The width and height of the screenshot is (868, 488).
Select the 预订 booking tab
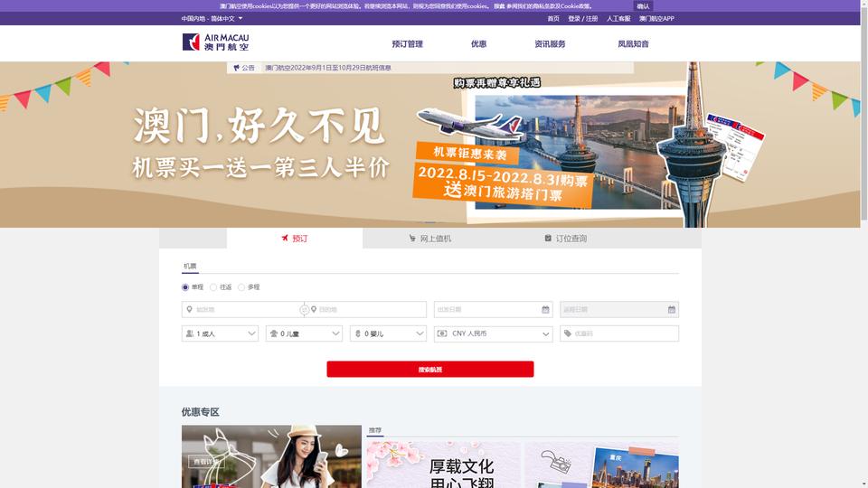pos(295,239)
